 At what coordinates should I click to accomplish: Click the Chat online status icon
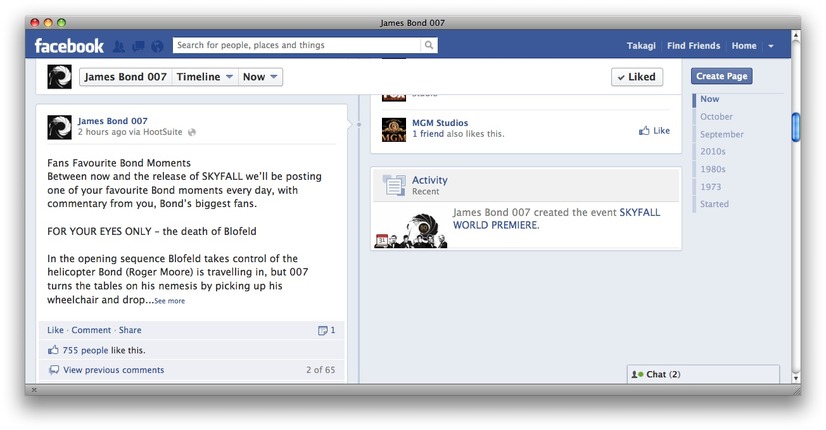[637, 374]
